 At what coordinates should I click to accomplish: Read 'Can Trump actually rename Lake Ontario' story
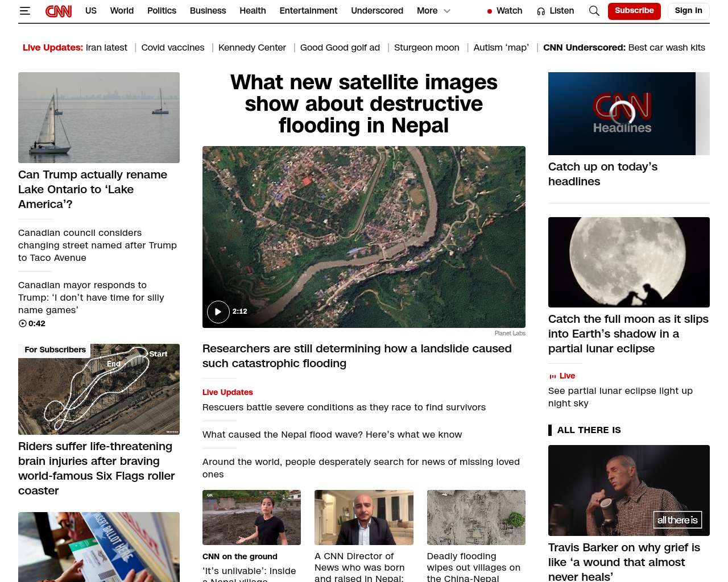click(x=93, y=189)
